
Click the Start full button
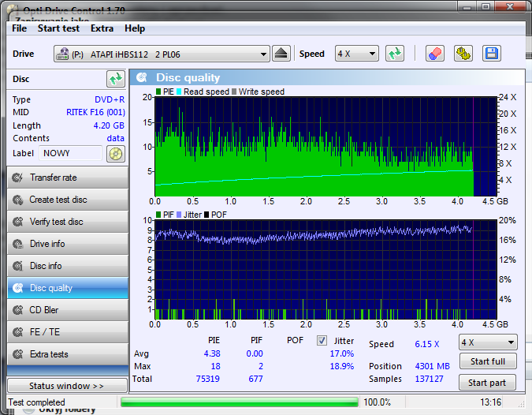(x=488, y=361)
